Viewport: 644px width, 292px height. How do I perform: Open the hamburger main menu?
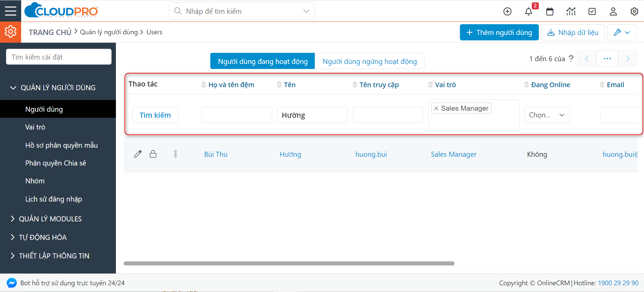click(x=10, y=11)
